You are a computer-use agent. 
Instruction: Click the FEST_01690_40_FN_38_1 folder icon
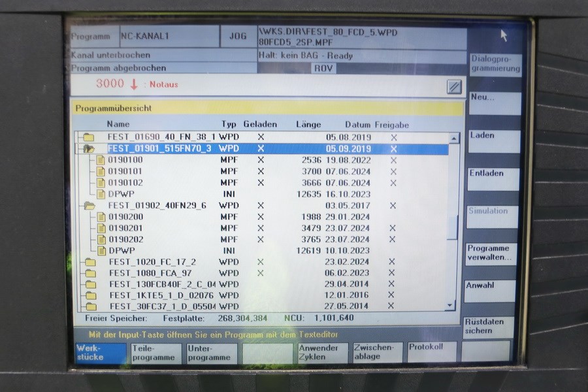88,137
